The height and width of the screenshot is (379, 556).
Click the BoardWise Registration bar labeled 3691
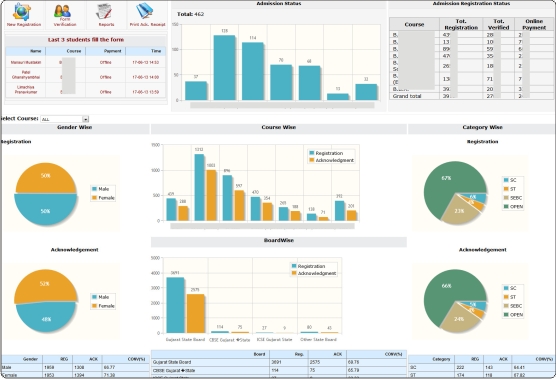click(175, 305)
